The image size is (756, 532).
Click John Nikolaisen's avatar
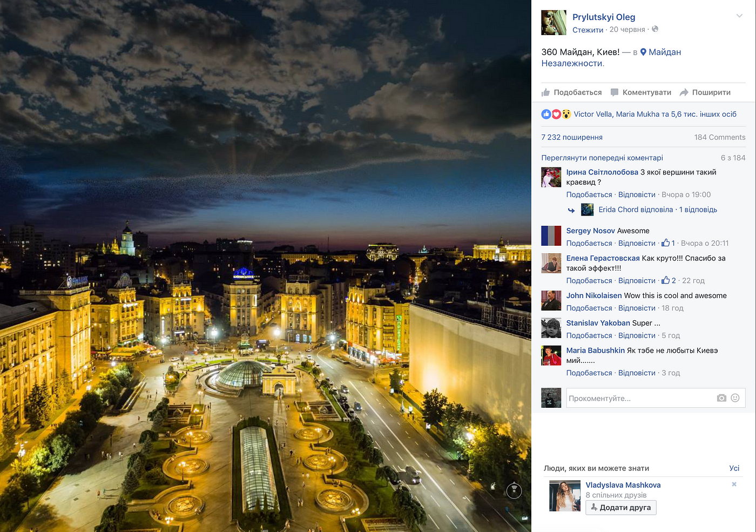tap(551, 301)
